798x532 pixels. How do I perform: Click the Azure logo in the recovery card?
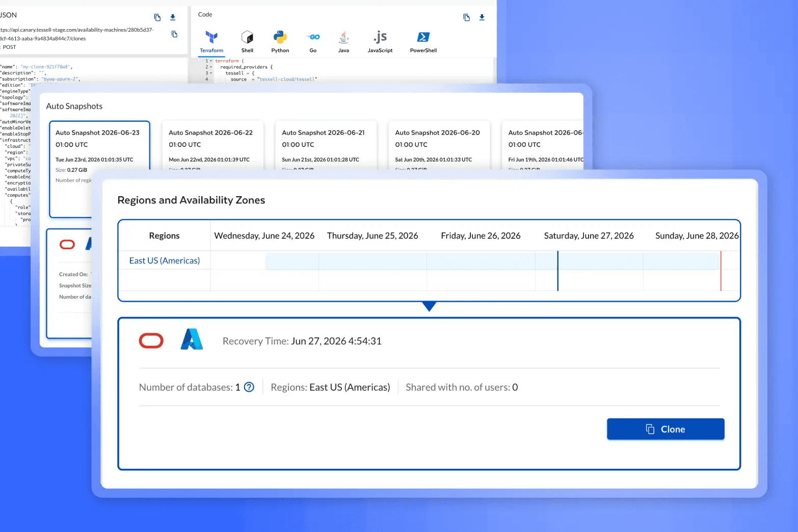[192, 339]
